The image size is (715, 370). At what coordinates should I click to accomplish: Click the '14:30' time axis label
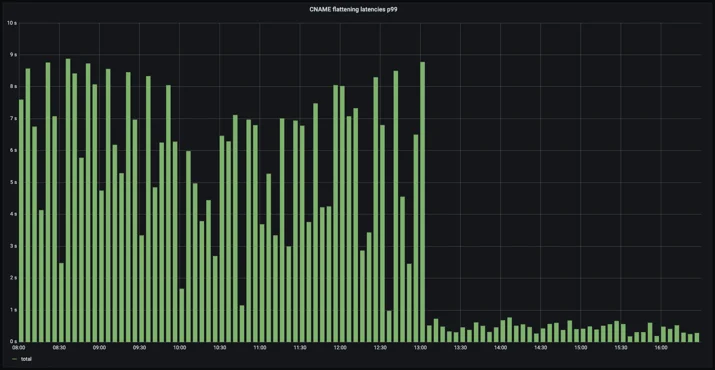540,348
